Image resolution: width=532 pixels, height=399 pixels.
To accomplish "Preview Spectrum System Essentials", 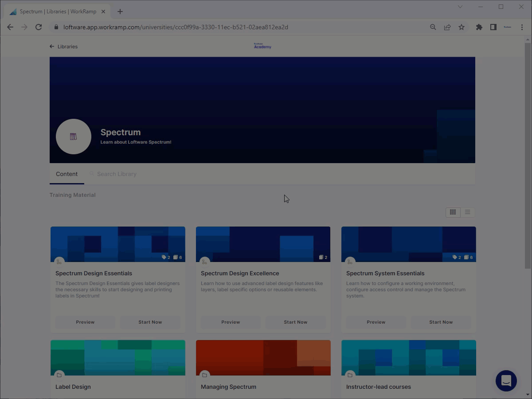I will pos(376,322).
